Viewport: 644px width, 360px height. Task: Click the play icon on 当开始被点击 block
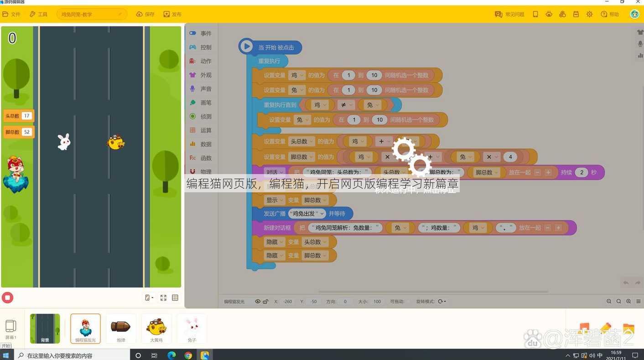pyautogui.click(x=246, y=46)
